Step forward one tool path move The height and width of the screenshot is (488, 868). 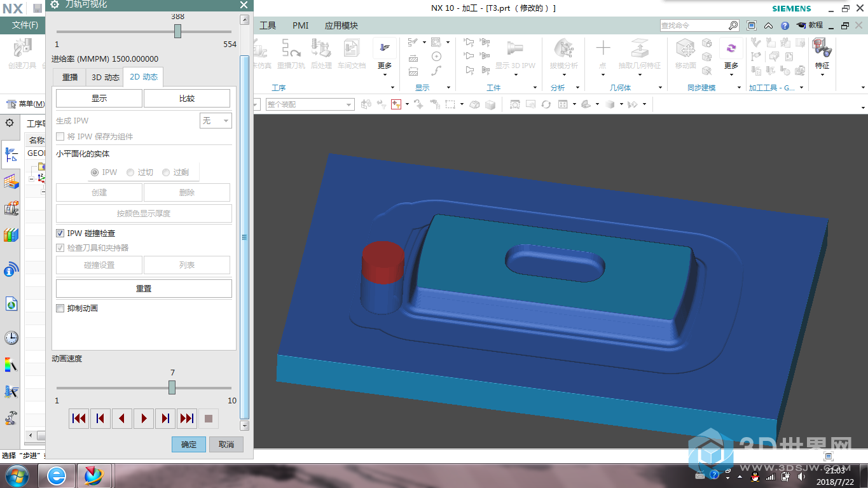click(x=165, y=419)
